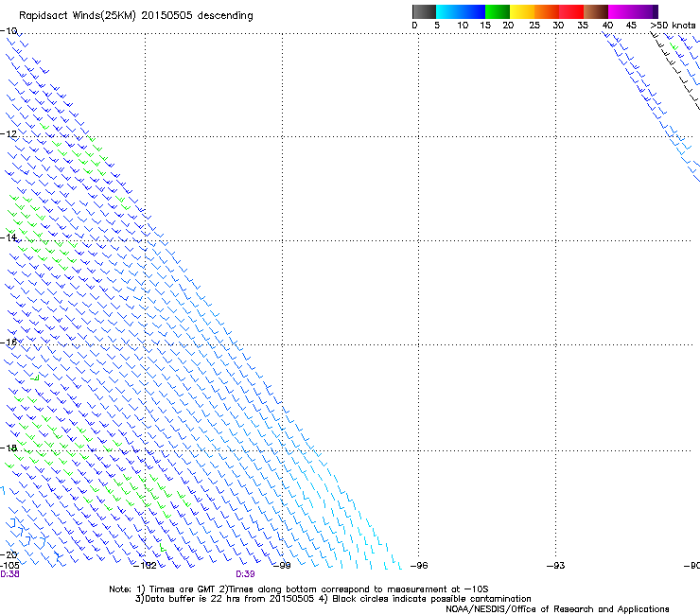
Task: Click the purple '0:39' time stamp
Action: pos(245,574)
